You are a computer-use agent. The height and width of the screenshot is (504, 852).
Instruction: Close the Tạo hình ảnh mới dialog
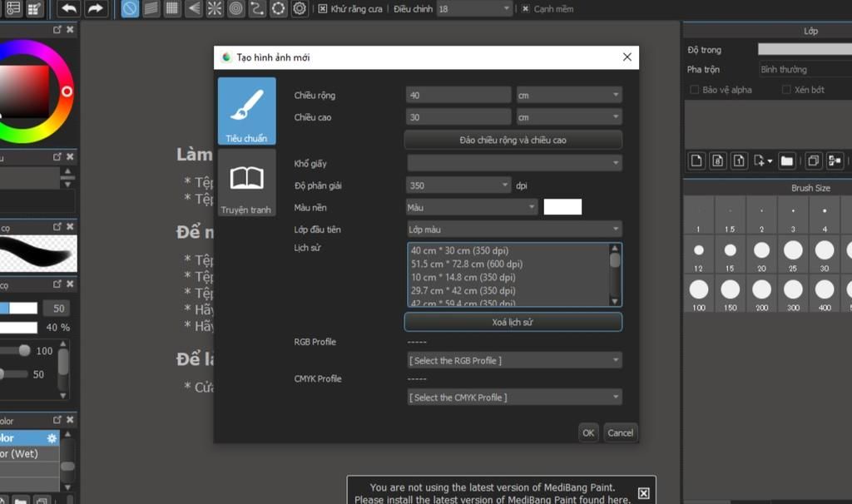click(627, 57)
